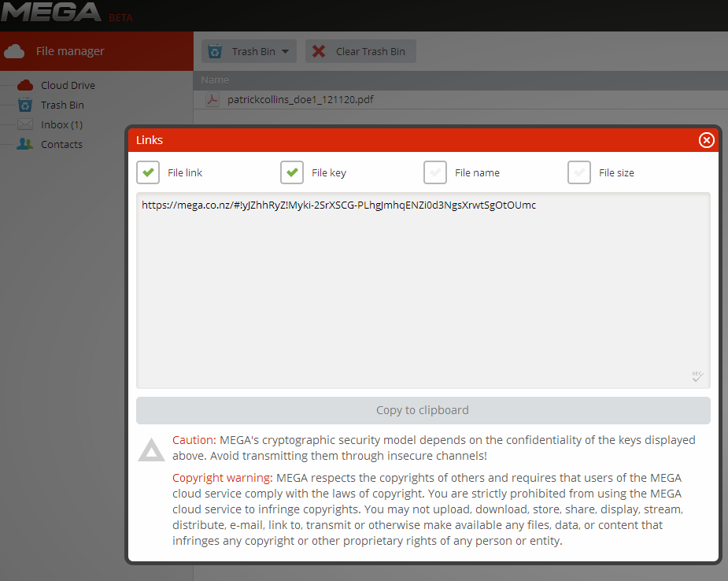Open the Trash Bin toolbar menu
The height and width of the screenshot is (581, 728).
pyautogui.click(x=249, y=51)
